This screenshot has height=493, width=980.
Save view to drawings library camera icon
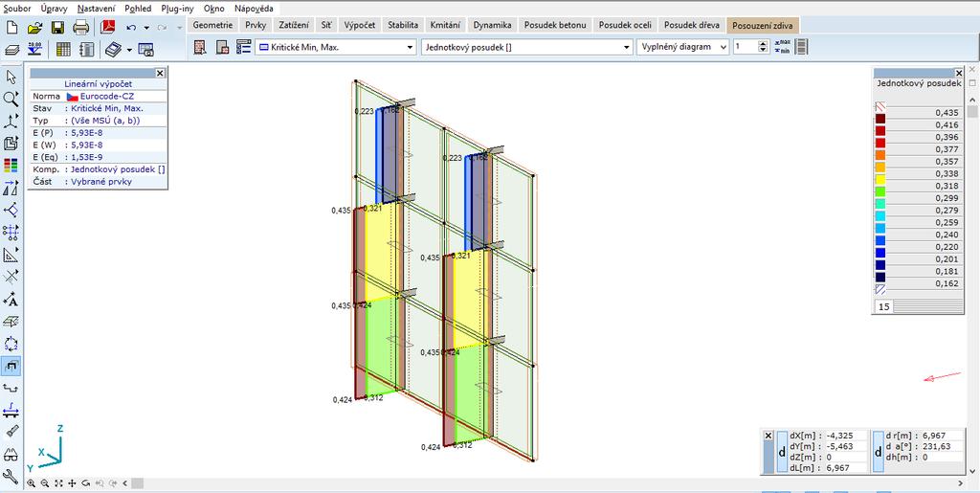coord(145,49)
